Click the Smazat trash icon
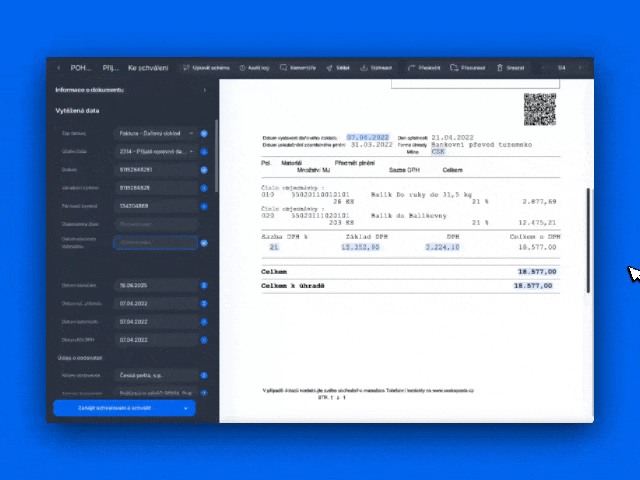The height and width of the screenshot is (480, 640). (x=500, y=68)
